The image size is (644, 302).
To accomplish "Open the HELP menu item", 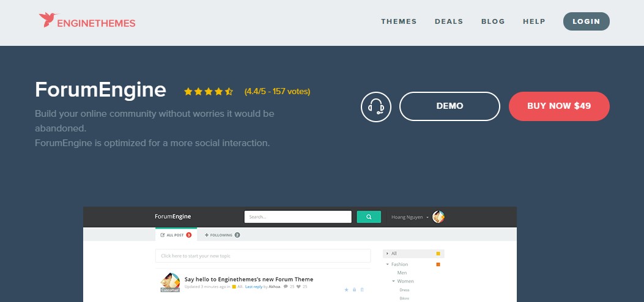I will tap(534, 21).
